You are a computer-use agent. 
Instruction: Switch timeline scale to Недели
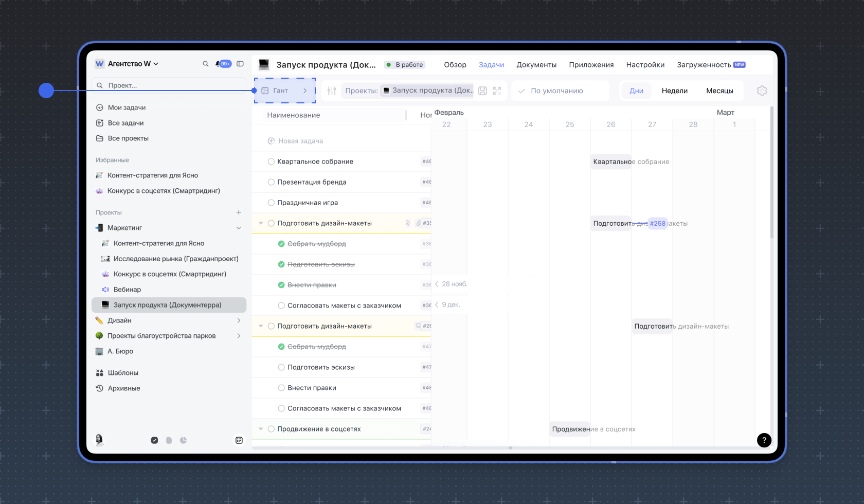674,91
